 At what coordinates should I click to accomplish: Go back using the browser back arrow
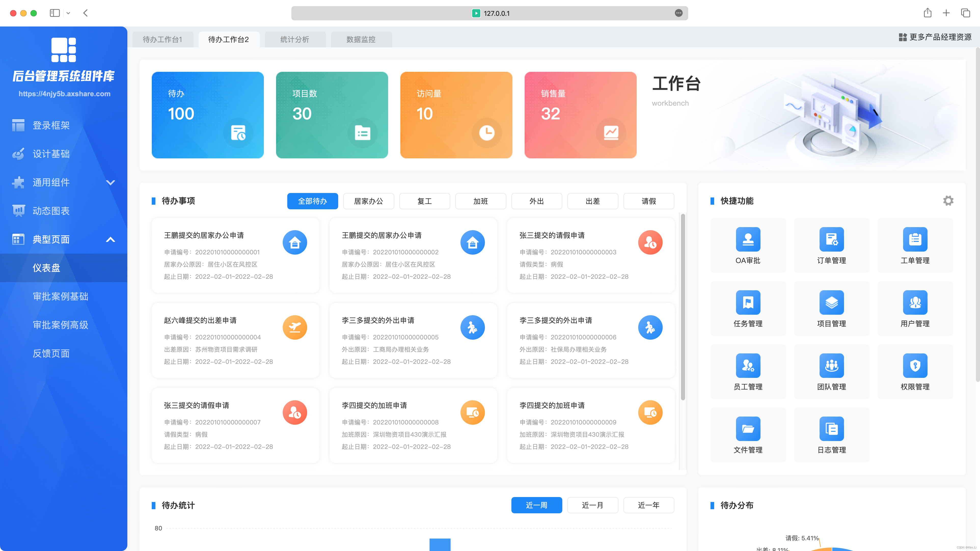click(x=86, y=13)
